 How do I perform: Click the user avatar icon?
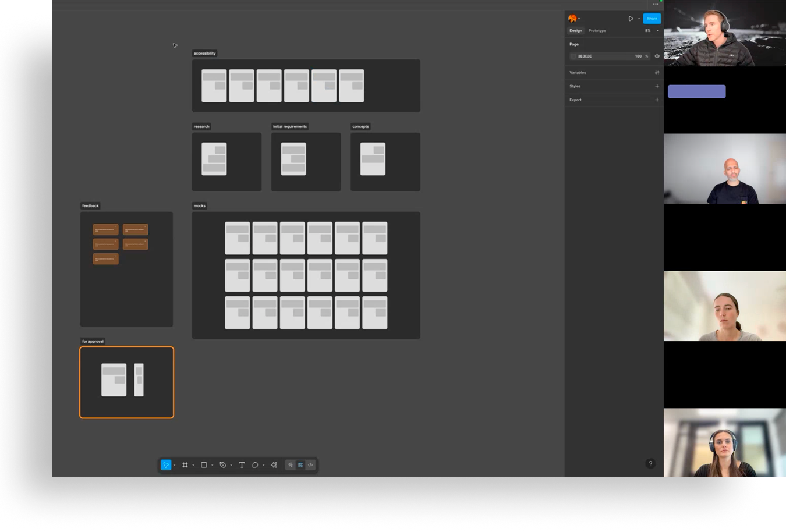pos(572,19)
